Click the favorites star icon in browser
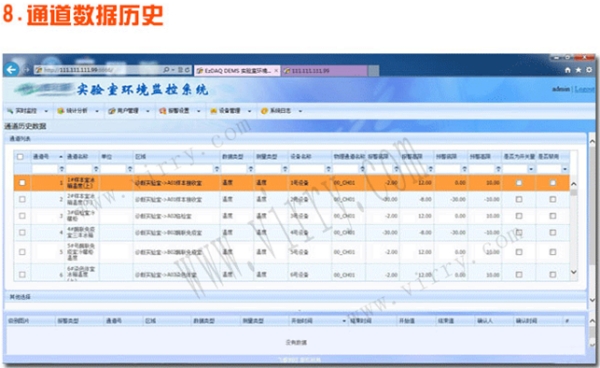Viewport: 600px width, 368px height. point(578,70)
